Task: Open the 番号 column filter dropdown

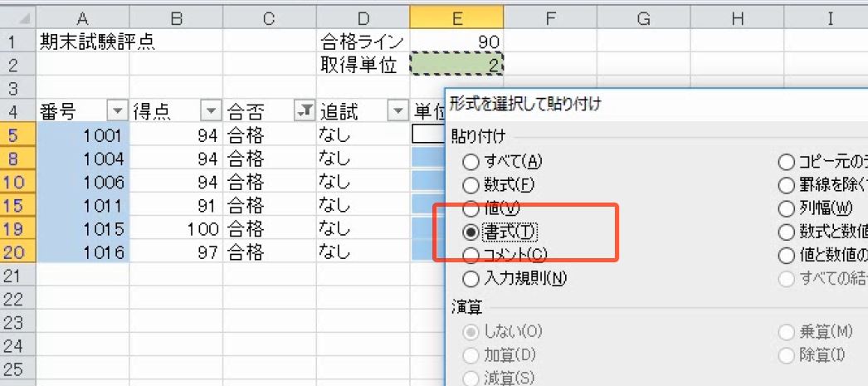Action: (x=117, y=112)
